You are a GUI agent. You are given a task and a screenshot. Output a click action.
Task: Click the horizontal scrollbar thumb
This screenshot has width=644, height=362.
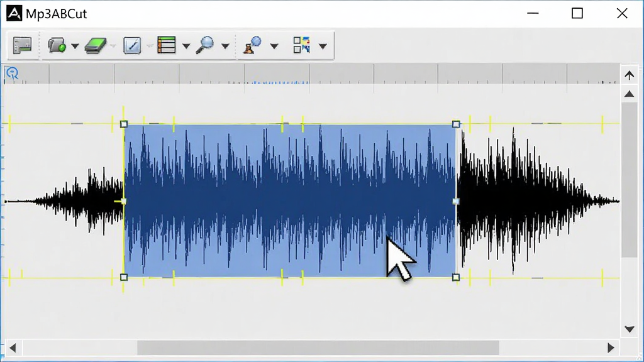click(x=318, y=348)
